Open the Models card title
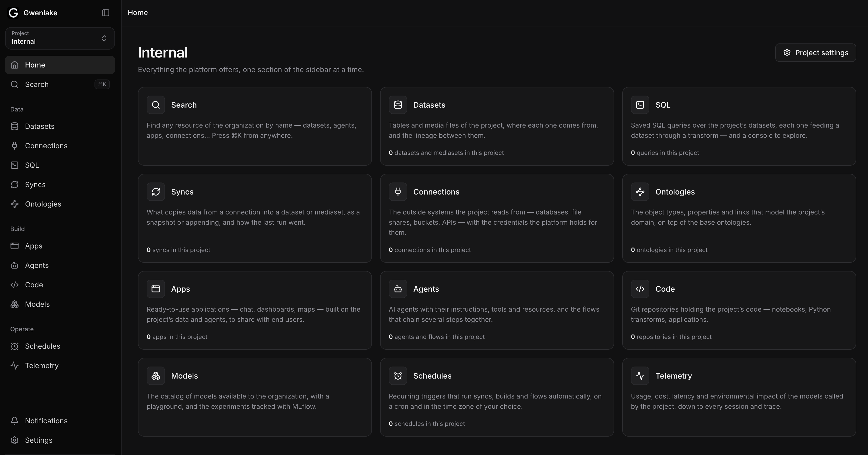 [x=185, y=376]
